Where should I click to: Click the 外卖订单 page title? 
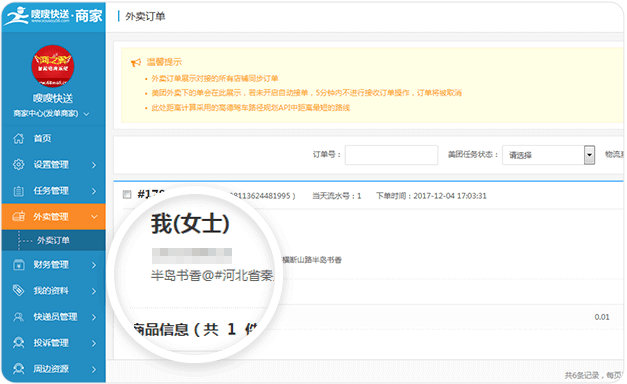pos(145,16)
